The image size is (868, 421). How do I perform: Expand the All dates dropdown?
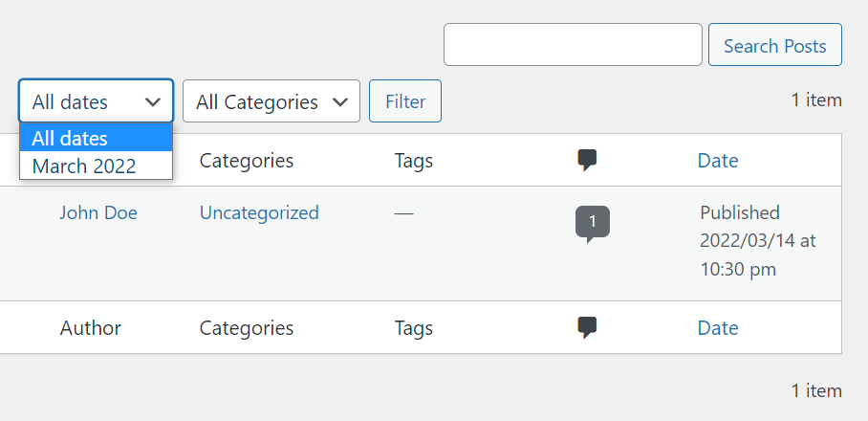point(97,100)
